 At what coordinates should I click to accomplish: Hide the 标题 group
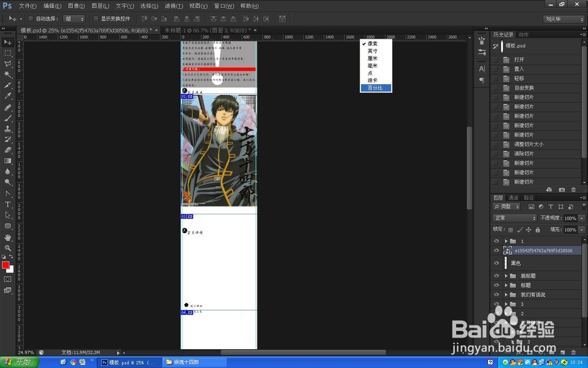tap(496, 285)
